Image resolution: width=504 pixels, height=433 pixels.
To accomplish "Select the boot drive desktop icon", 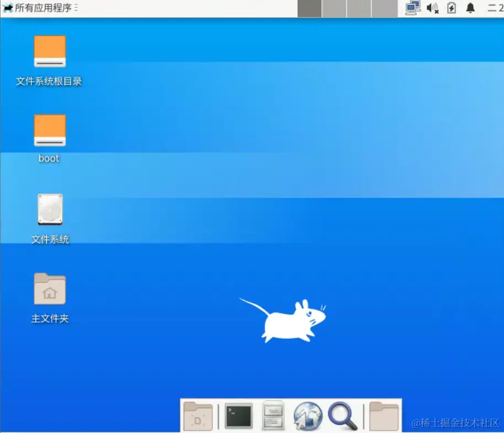I will tap(50, 130).
